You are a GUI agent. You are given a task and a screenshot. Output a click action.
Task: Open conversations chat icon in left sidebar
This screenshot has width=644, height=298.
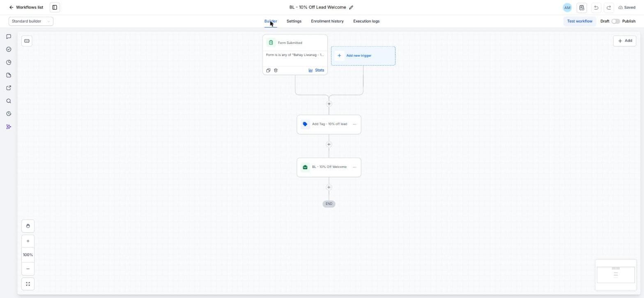click(9, 37)
